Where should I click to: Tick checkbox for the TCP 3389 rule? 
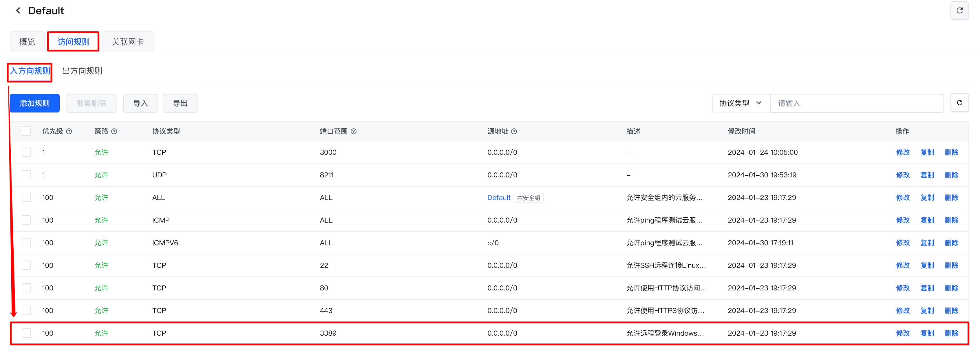[26, 333]
